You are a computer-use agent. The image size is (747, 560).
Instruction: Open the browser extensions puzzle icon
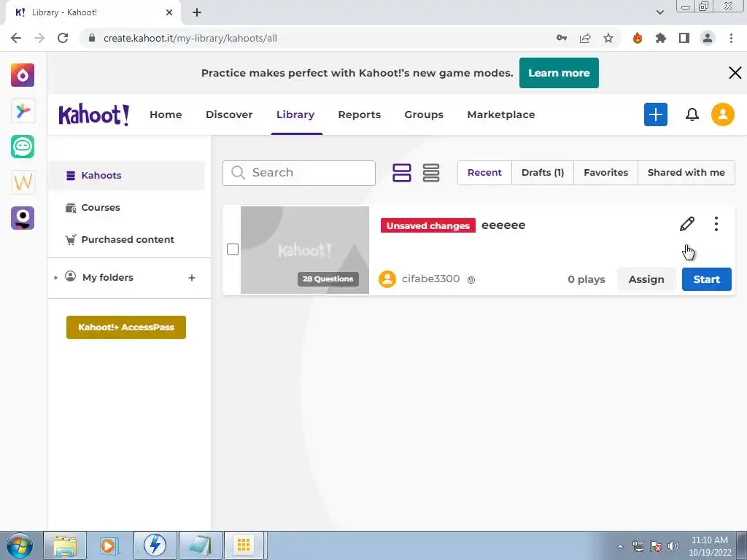(661, 38)
